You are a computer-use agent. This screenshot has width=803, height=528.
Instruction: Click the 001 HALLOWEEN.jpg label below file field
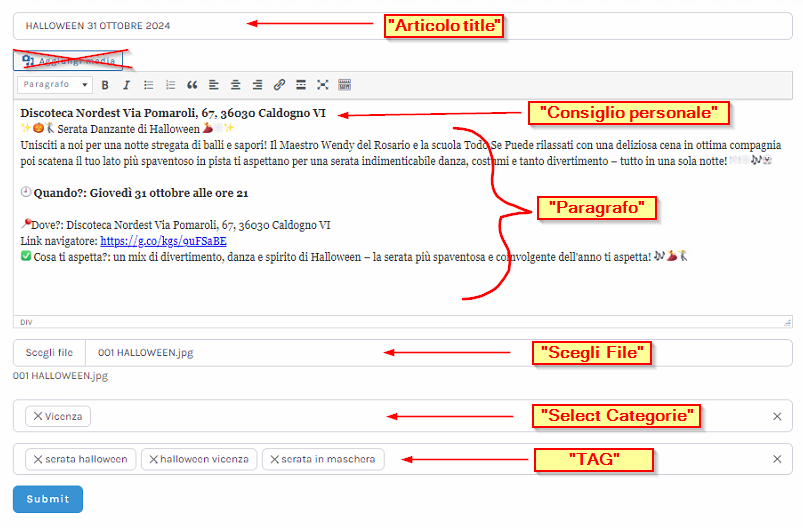coord(60,376)
